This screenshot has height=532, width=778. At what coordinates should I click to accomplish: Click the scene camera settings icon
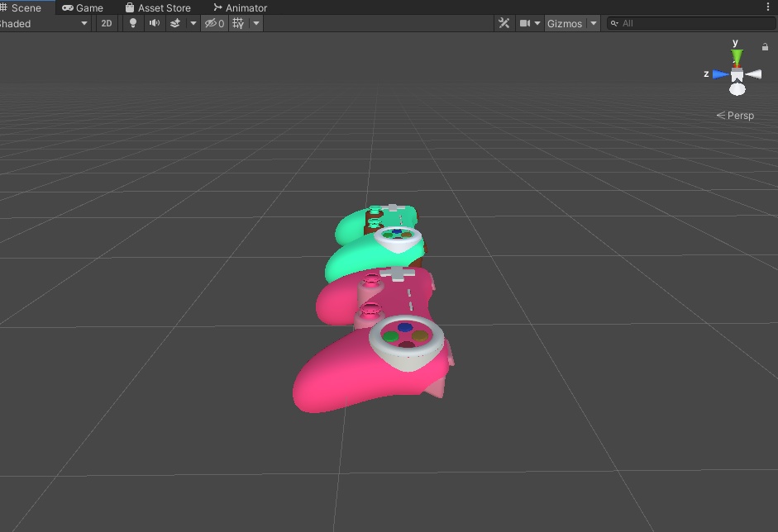point(527,23)
